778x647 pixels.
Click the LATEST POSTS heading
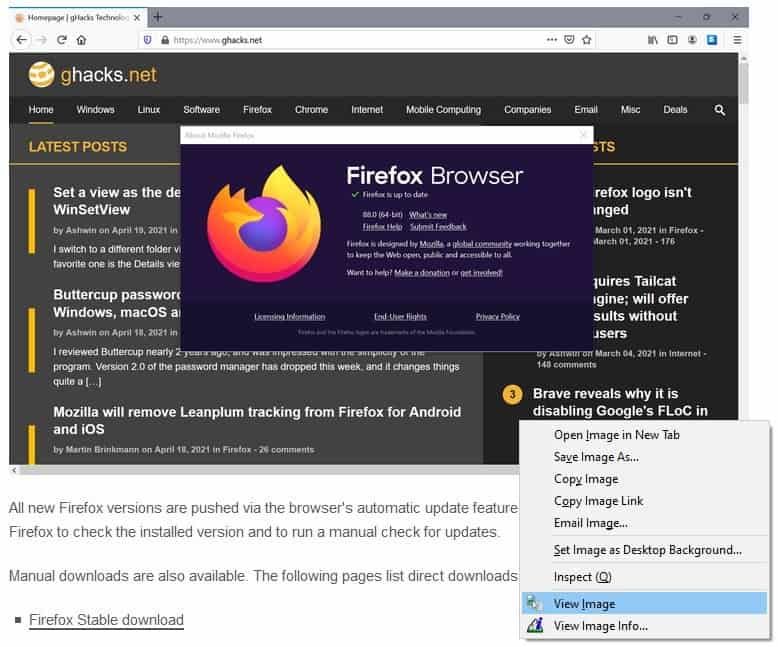pos(78,147)
